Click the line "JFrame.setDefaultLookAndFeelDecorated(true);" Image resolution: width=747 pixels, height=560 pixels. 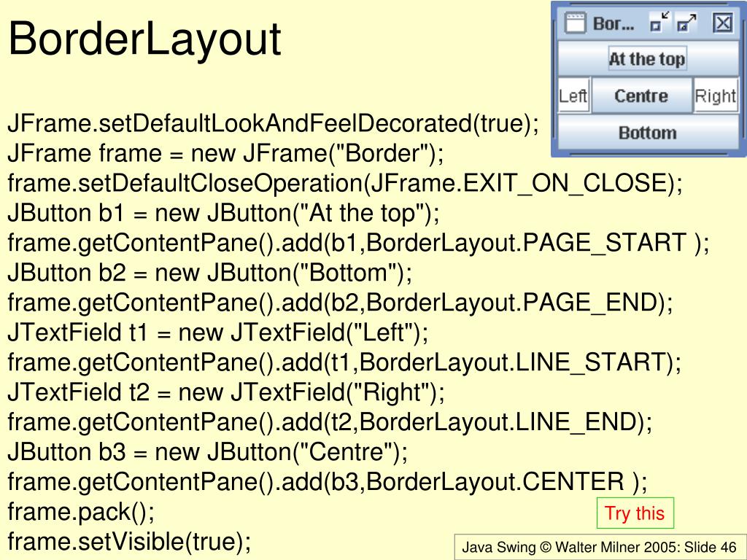[274, 124]
